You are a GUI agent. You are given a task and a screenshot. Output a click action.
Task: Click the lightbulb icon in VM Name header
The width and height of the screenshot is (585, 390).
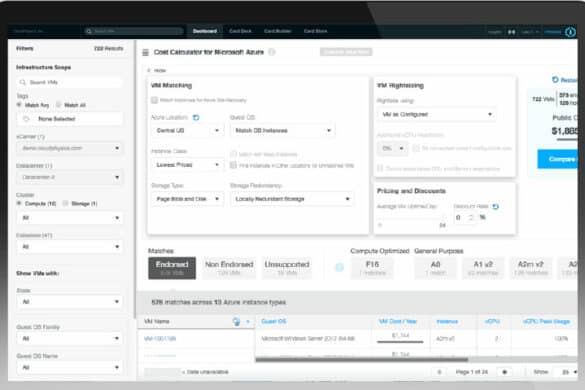(236, 322)
